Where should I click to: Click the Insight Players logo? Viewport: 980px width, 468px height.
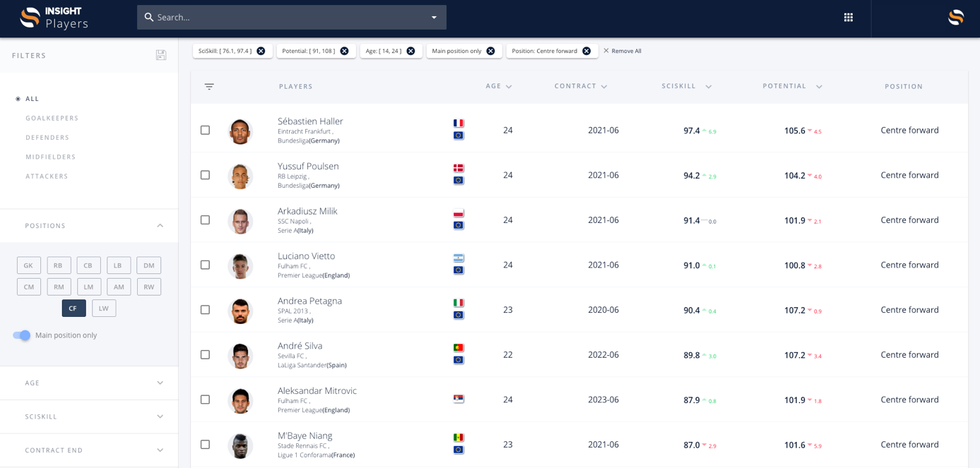coord(54,18)
